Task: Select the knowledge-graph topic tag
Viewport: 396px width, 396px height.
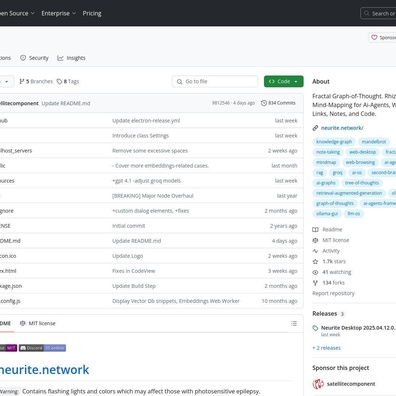Action: [334, 142]
